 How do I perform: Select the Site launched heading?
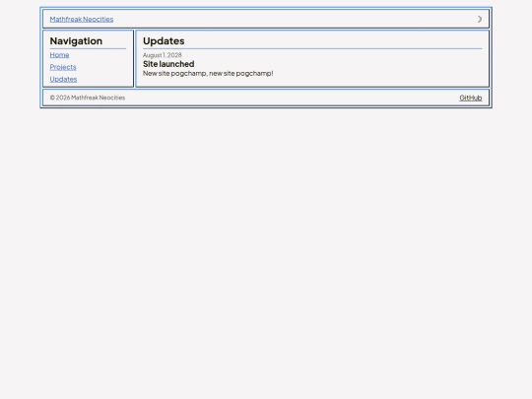click(x=168, y=64)
